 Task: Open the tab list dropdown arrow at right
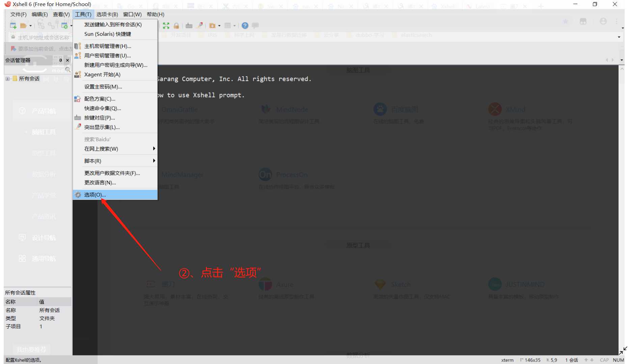click(x=622, y=60)
